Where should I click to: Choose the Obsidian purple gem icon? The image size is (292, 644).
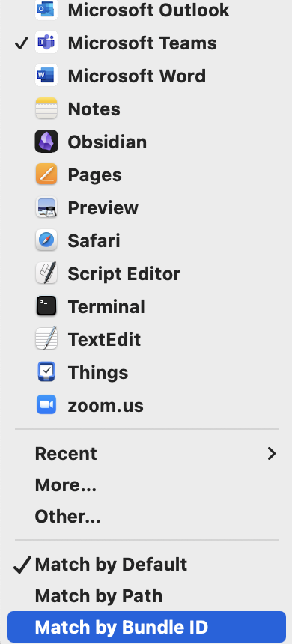(x=46, y=142)
